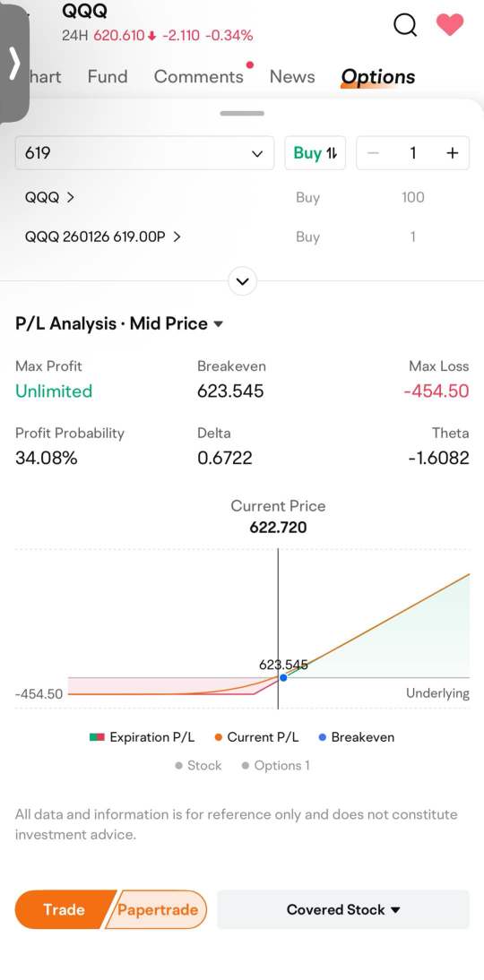Viewport: 484px width, 980px height.
Task: Tap the pink heart favorite icon
Action: pos(450,24)
